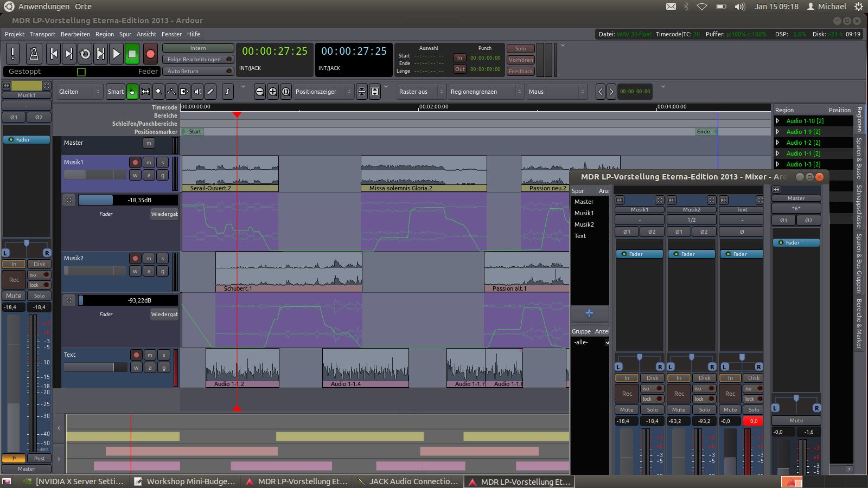Start playback with the play button
Image resolution: width=868 pixels, height=488 pixels.
click(x=116, y=54)
